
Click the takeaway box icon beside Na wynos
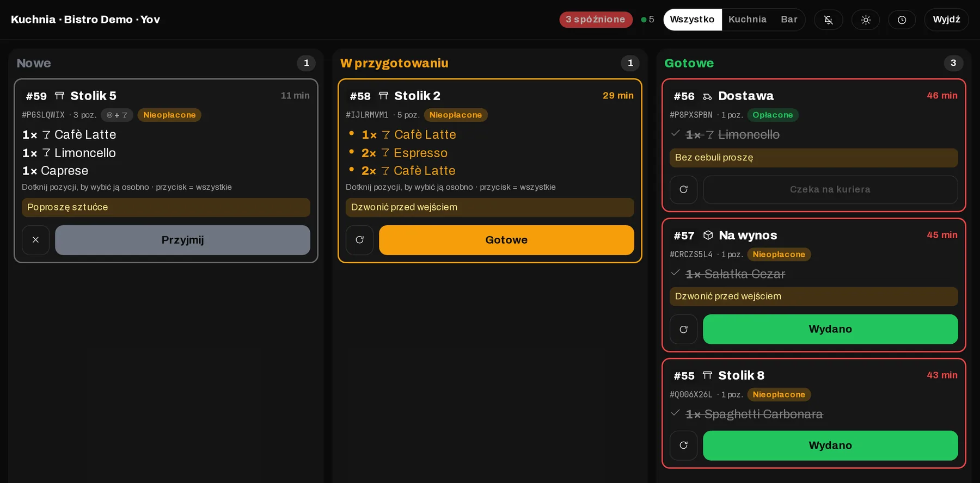tap(708, 235)
